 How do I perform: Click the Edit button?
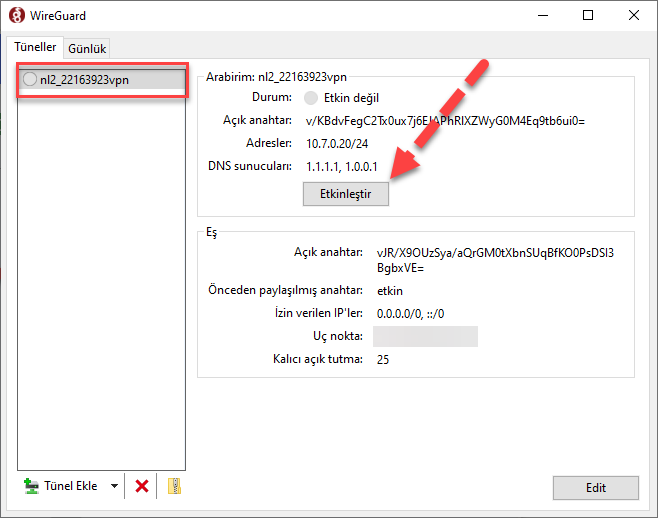point(595,488)
